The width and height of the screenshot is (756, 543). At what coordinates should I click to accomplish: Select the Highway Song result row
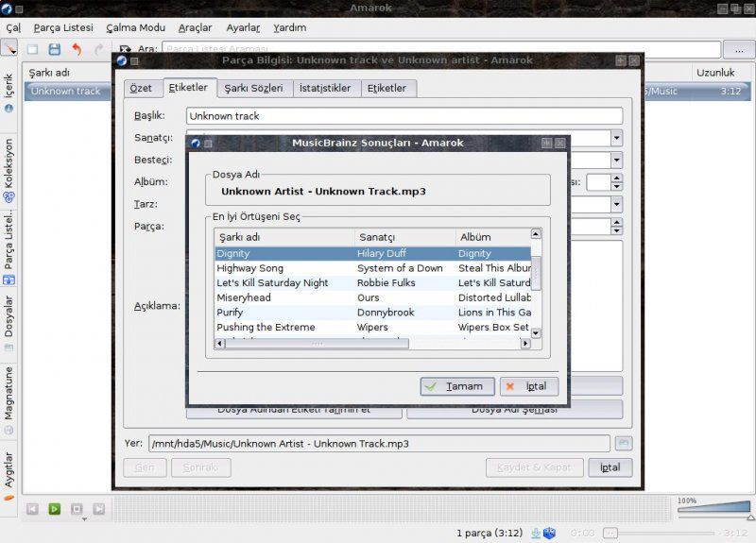pyautogui.click(x=283, y=268)
